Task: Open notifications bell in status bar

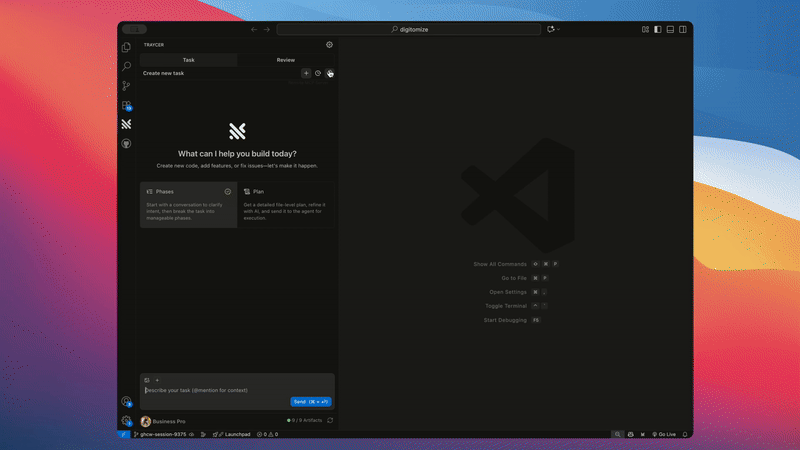Action: 685,434
